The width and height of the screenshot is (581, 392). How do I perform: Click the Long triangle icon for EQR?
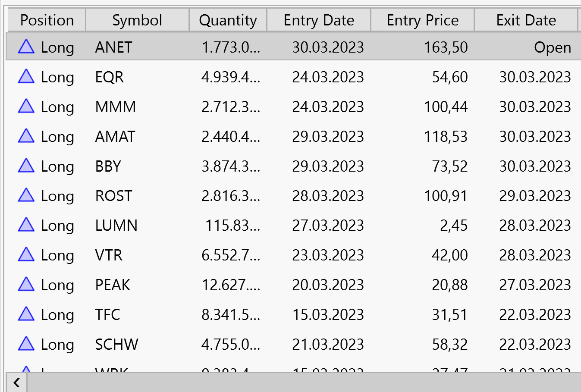point(26,76)
